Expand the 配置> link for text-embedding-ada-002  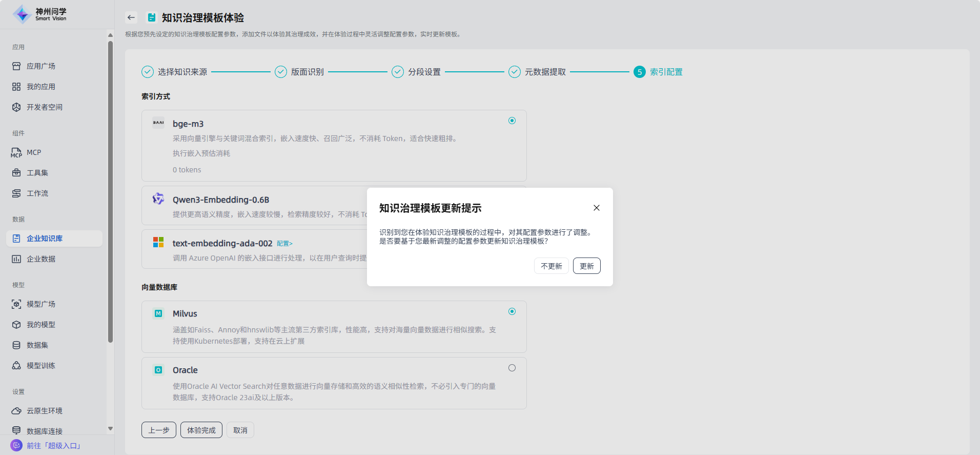[284, 244]
